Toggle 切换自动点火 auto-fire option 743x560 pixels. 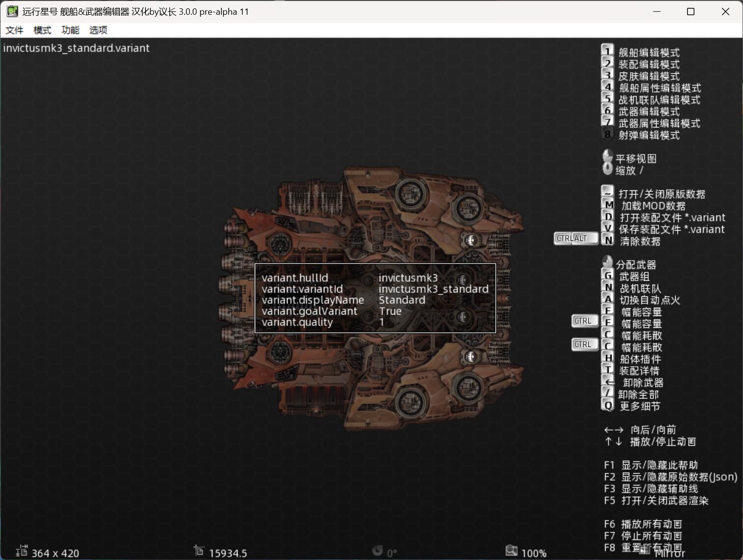click(x=650, y=300)
